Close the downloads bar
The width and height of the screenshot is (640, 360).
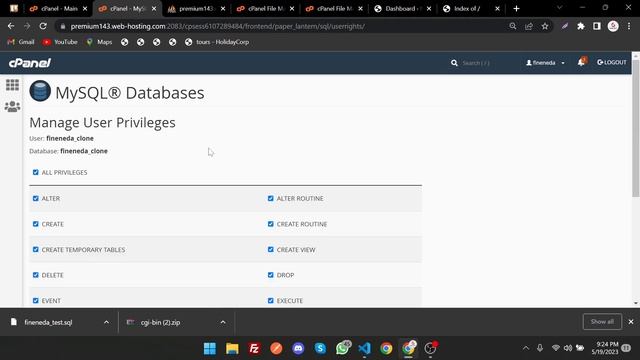point(631,322)
